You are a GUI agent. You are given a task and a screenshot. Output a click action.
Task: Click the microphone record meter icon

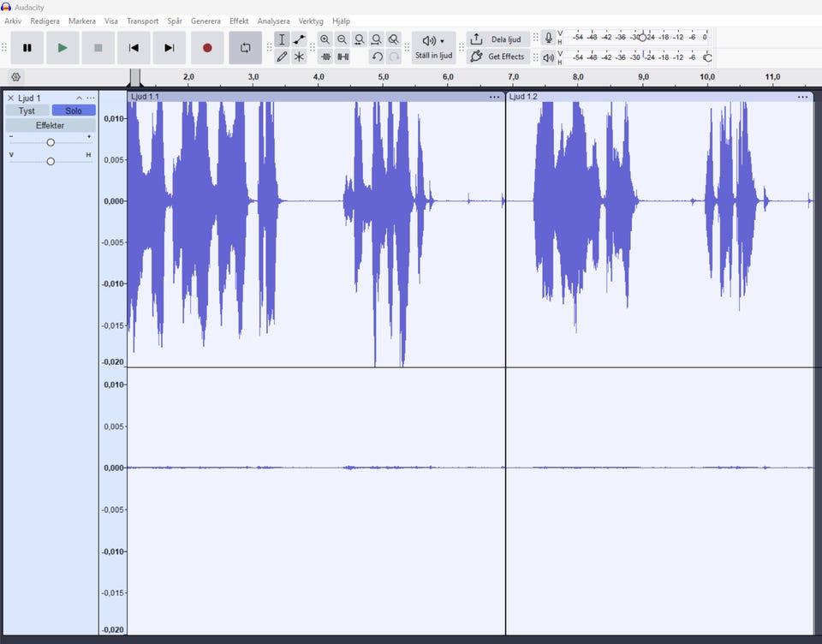pyautogui.click(x=548, y=38)
